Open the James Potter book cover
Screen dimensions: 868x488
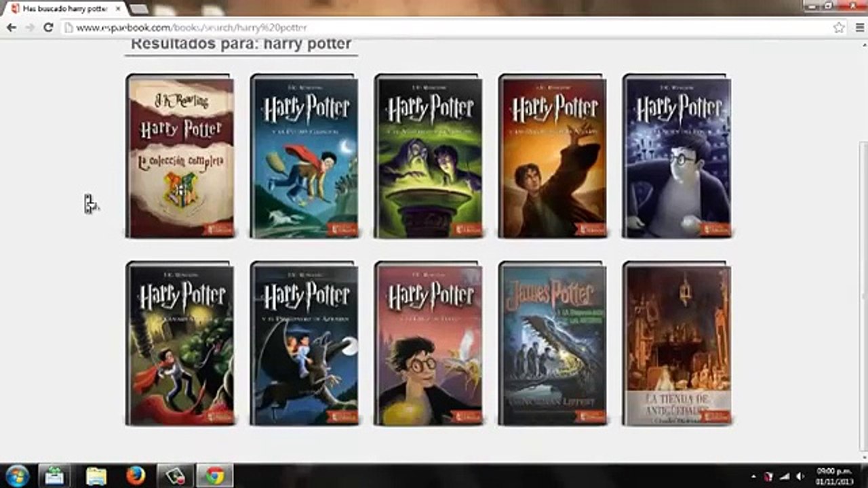tap(553, 344)
